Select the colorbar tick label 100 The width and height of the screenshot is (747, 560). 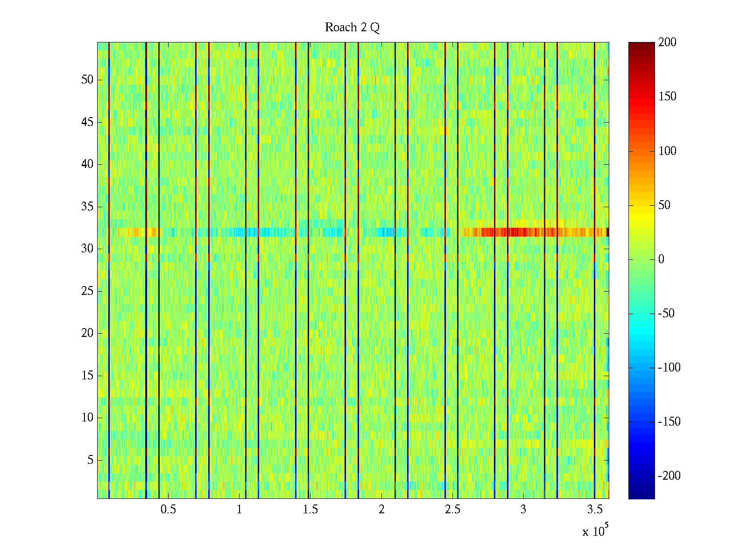click(x=667, y=151)
